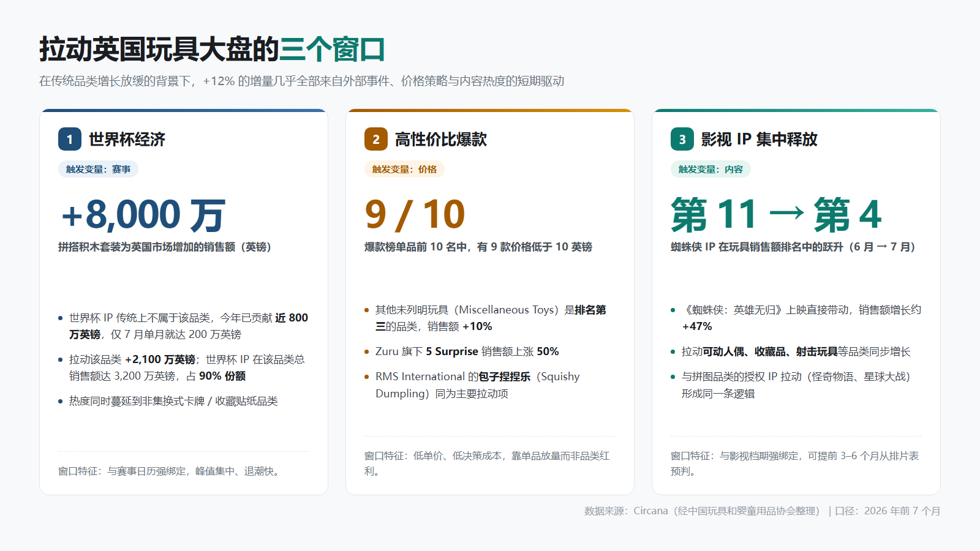
Task: Click the bullet about 世界杯 IP 传统上不属于该品类
Action: (x=183, y=326)
